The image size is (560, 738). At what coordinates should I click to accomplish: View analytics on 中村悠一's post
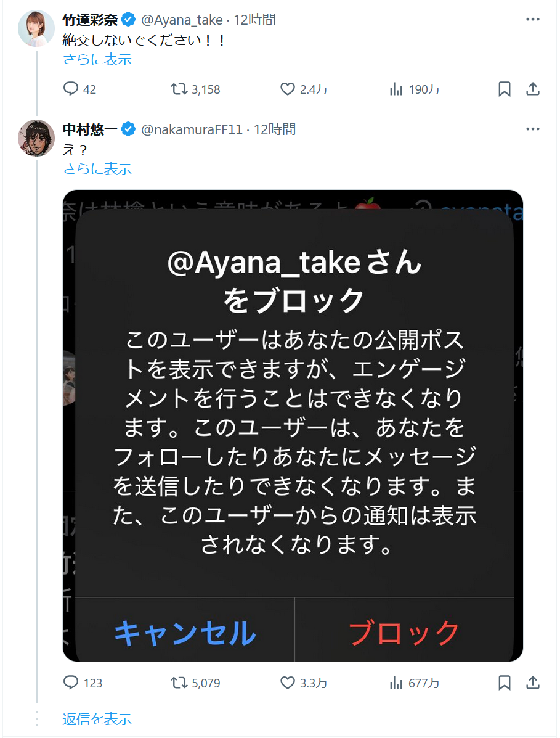point(396,683)
